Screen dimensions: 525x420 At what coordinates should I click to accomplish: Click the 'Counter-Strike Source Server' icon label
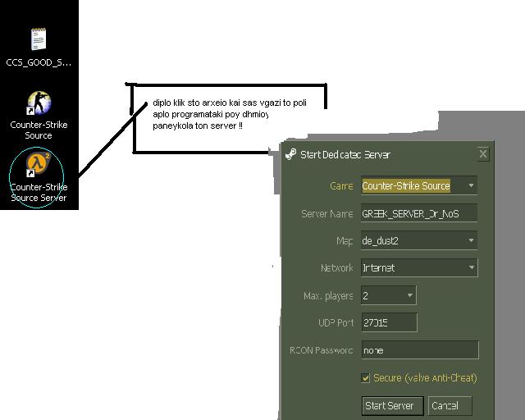(39, 192)
